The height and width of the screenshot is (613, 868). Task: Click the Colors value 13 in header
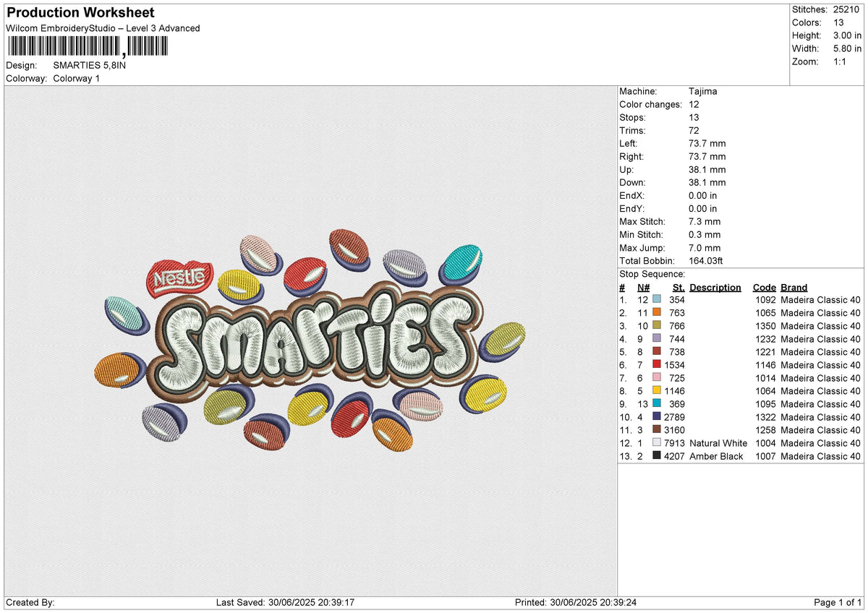[839, 22]
